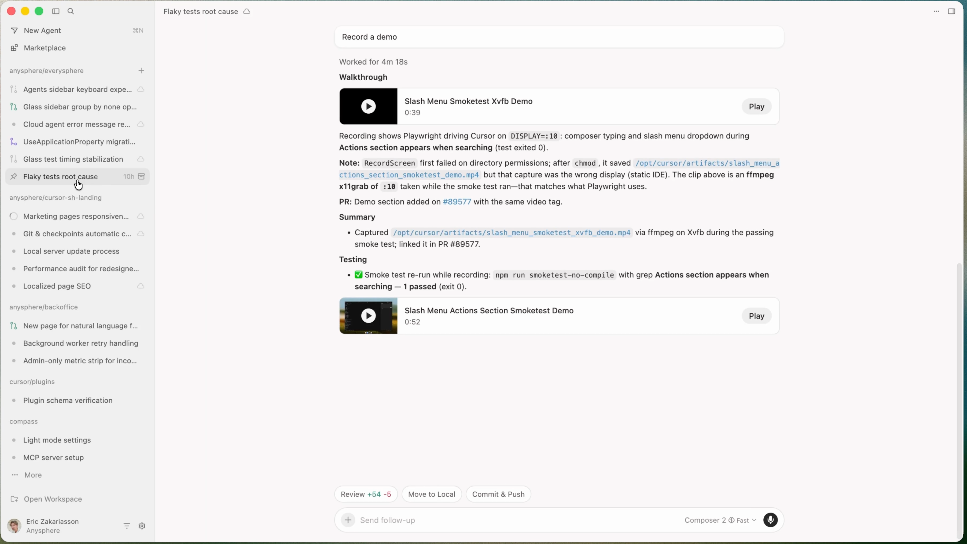The height and width of the screenshot is (544, 967).
Task: Click the search magnifier icon in sidebar
Action: click(x=71, y=11)
